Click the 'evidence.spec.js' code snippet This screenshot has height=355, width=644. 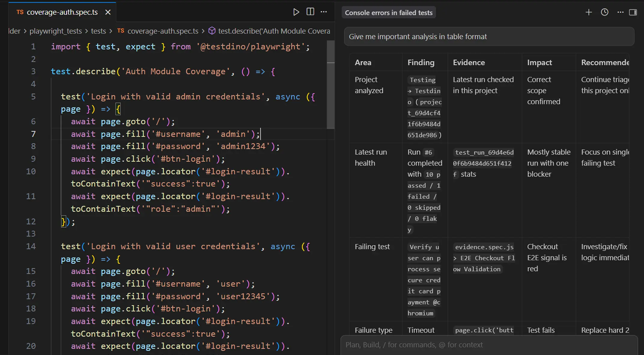tap(484, 247)
